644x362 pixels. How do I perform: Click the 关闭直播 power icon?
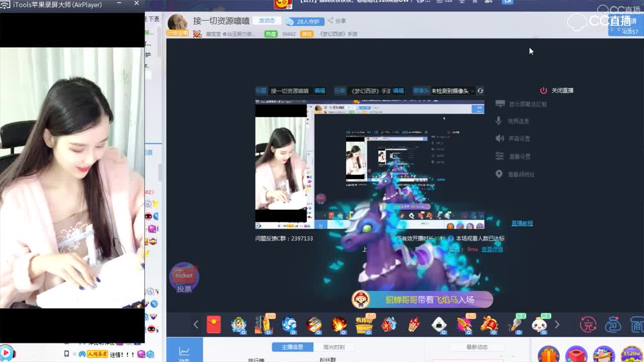pyautogui.click(x=543, y=90)
